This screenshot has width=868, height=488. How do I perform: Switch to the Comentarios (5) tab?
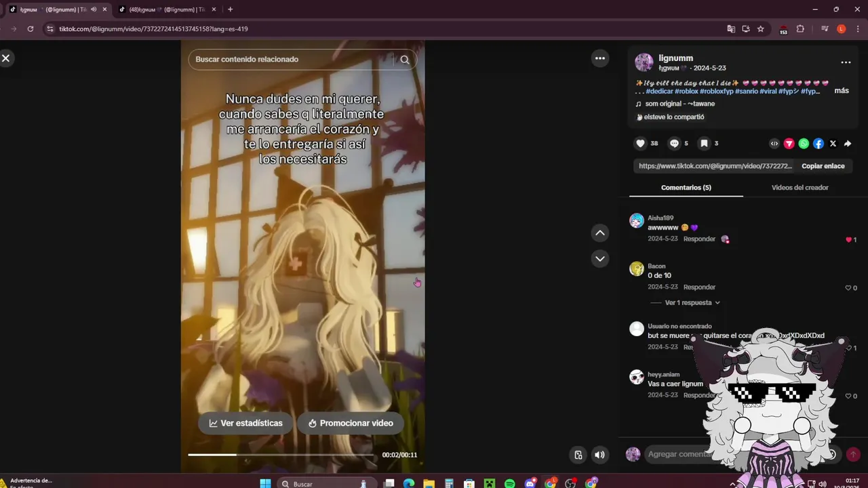pos(686,188)
